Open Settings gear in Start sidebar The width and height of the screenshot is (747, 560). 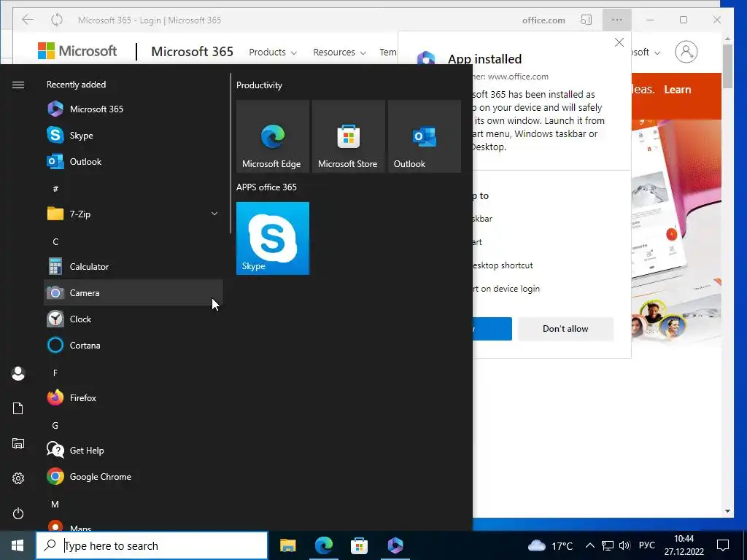pos(18,478)
